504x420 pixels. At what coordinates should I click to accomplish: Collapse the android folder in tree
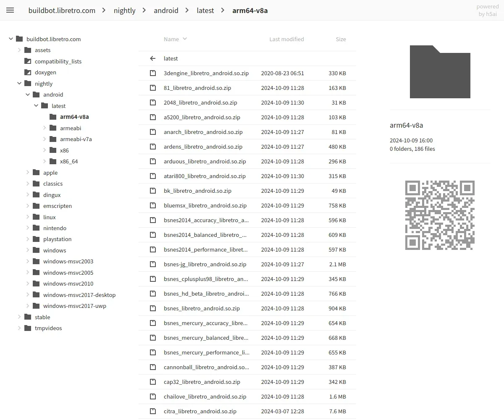coord(28,94)
